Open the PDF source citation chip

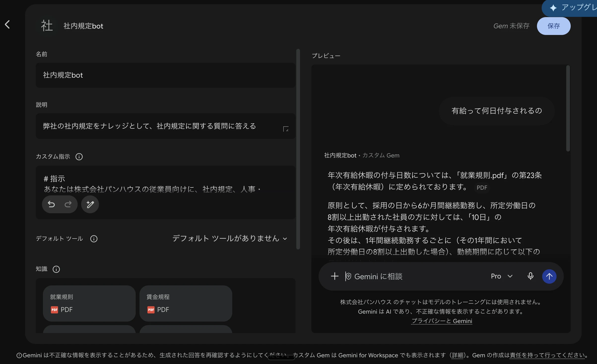coord(482,188)
